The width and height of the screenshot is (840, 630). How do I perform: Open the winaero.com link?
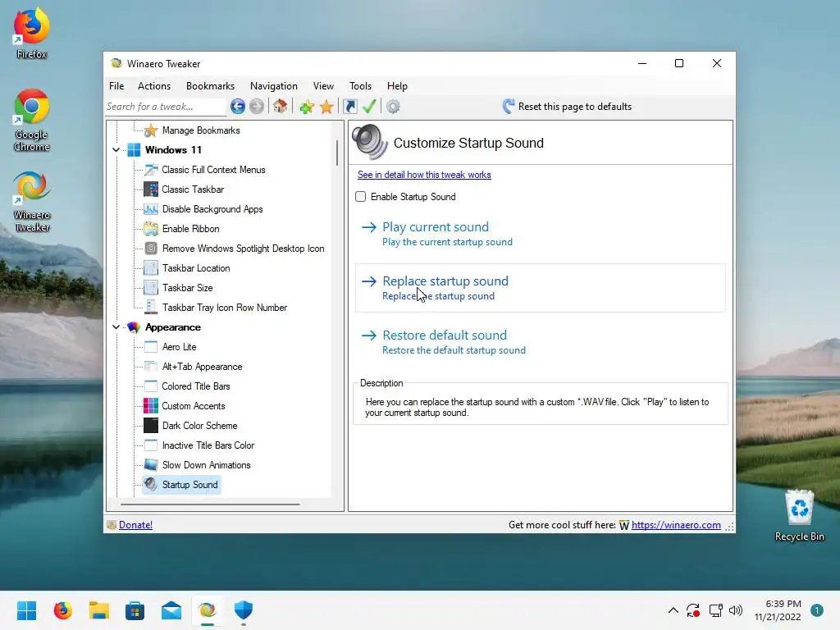point(676,525)
